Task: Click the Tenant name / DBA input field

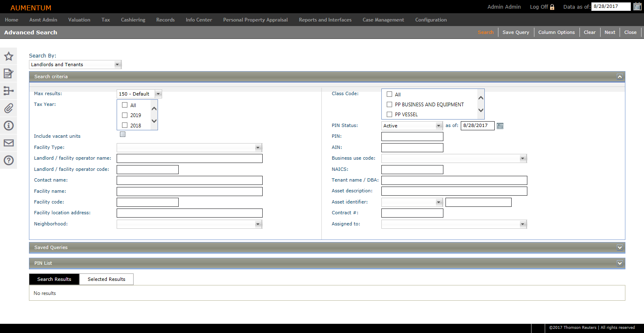Action: (x=454, y=180)
